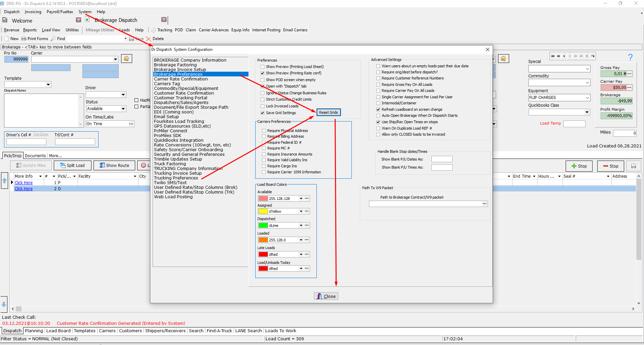Click the red Delete X icon

(x=148, y=39)
